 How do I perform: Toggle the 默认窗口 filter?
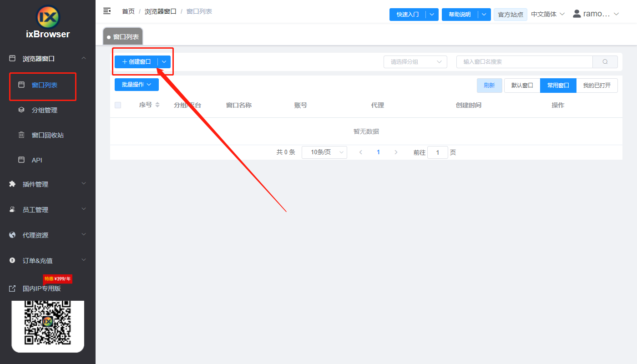[x=521, y=85]
